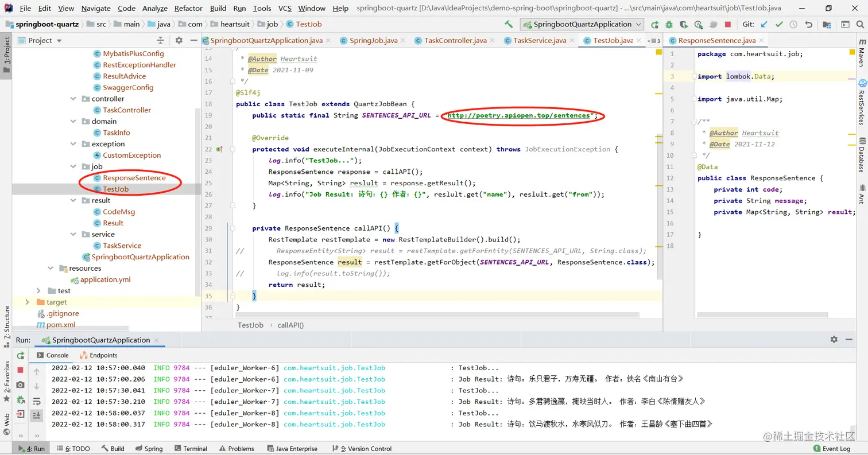
Task: Open Run panel settings gear
Action: pyautogui.click(x=834, y=340)
